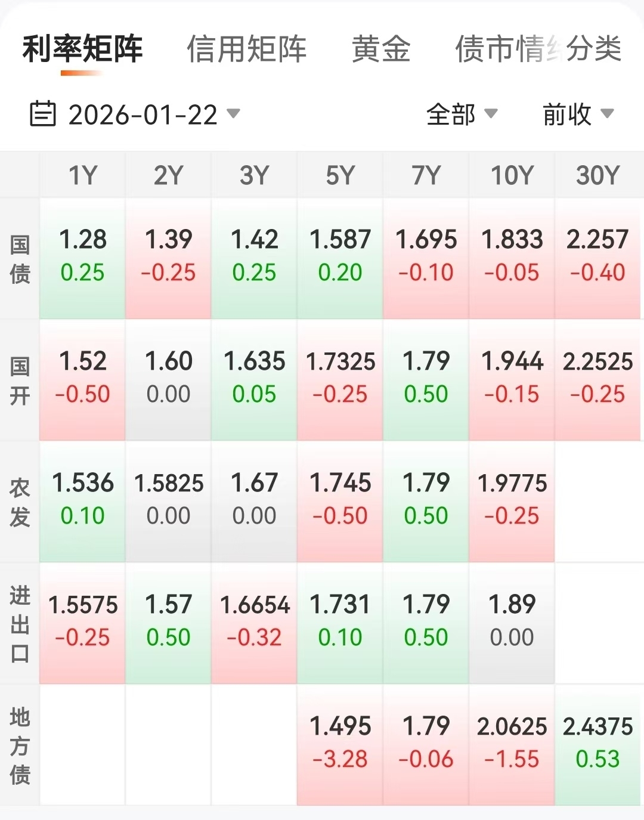
Task: Select the 利率矩阵 tab
Action: pos(82,49)
